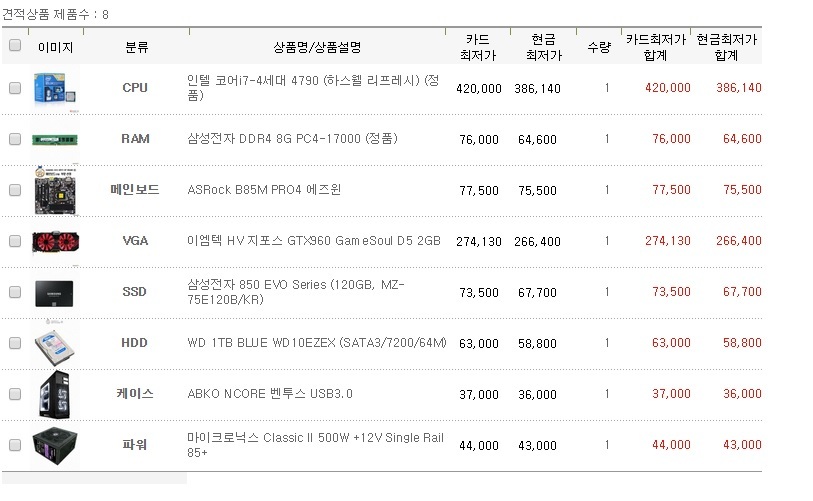Select the VGA row checkbox
The height and width of the screenshot is (501, 813).
pyautogui.click(x=15, y=241)
